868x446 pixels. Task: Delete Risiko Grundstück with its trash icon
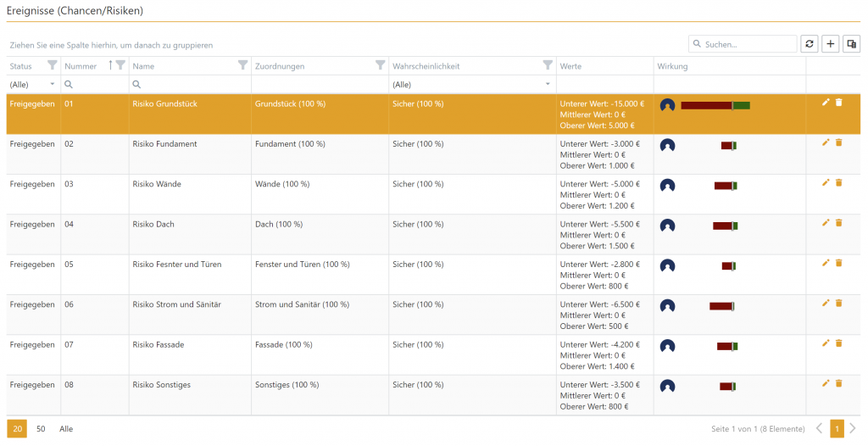click(x=838, y=103)
